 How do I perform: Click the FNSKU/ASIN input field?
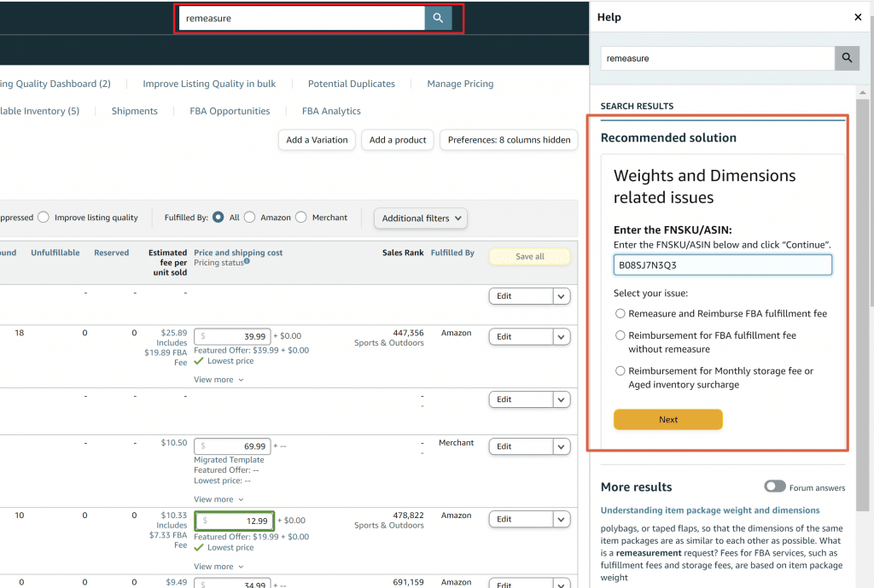pyautogui.click(x=722, y=265)
